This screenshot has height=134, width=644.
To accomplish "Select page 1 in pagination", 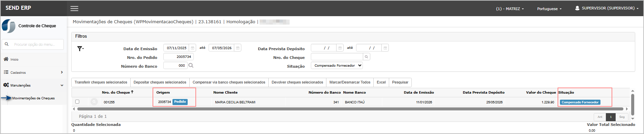I will [x=611, y=117].
